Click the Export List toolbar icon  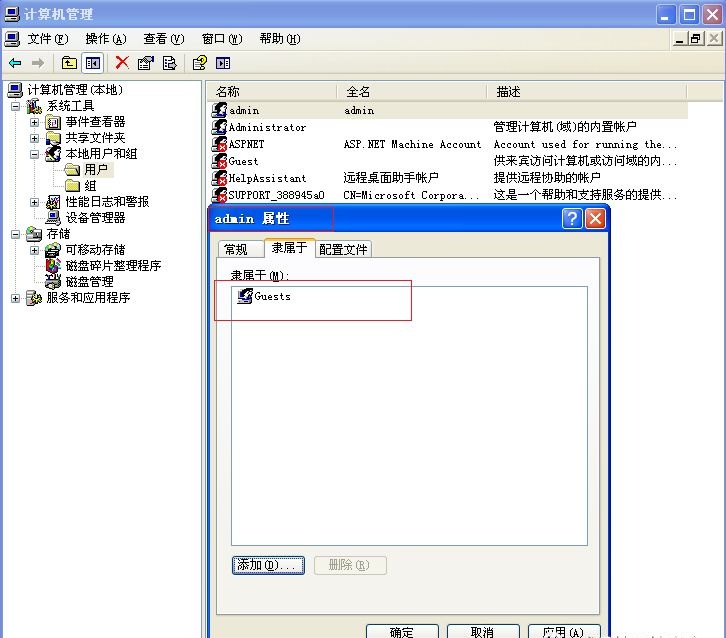click(x=169, y=63)
